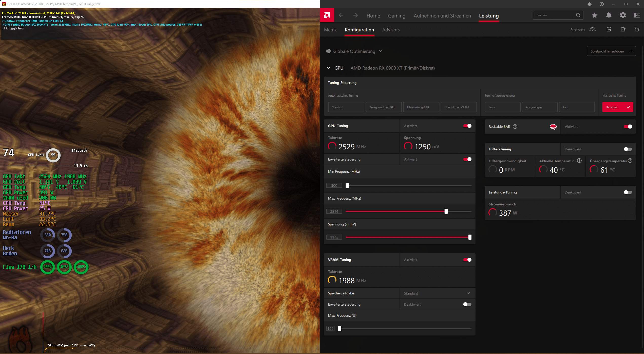Collapse the GPU section chevron

328,68
